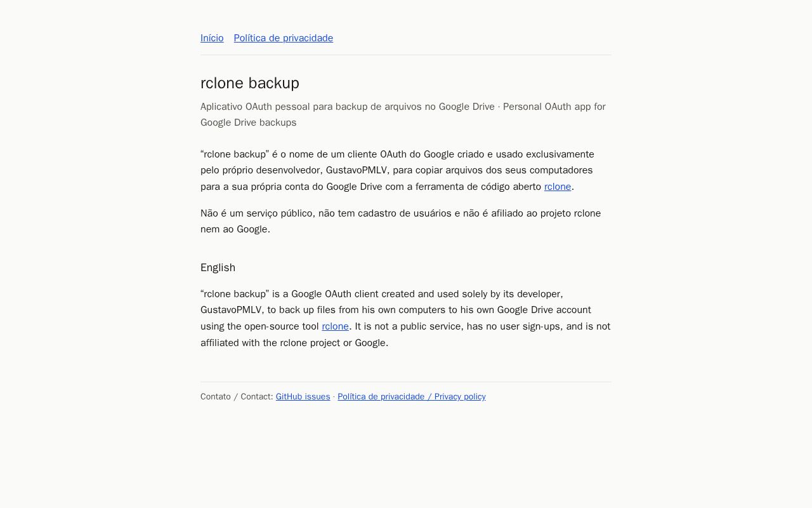Follow the rclone link in English paragraph

(336, 326)
